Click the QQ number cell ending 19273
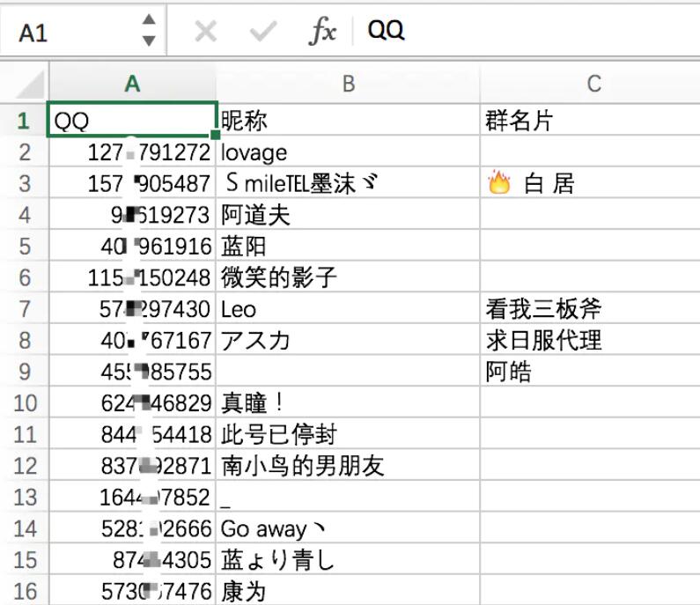 [133, 215]
